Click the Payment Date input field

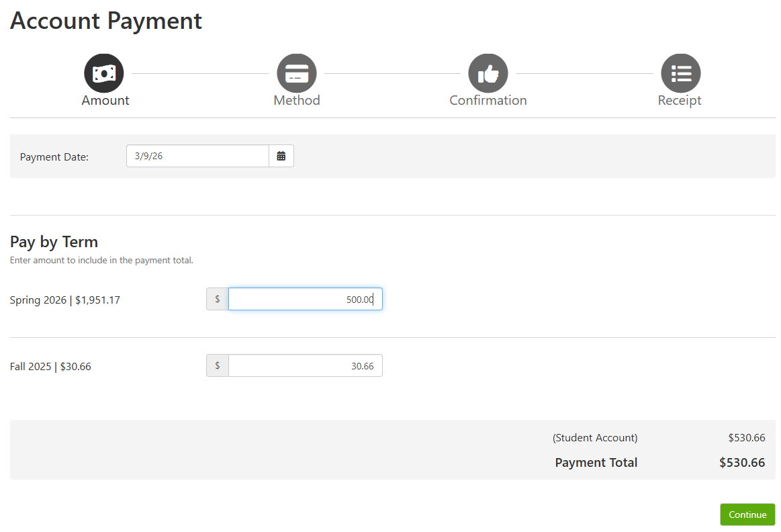pos(197,156)
